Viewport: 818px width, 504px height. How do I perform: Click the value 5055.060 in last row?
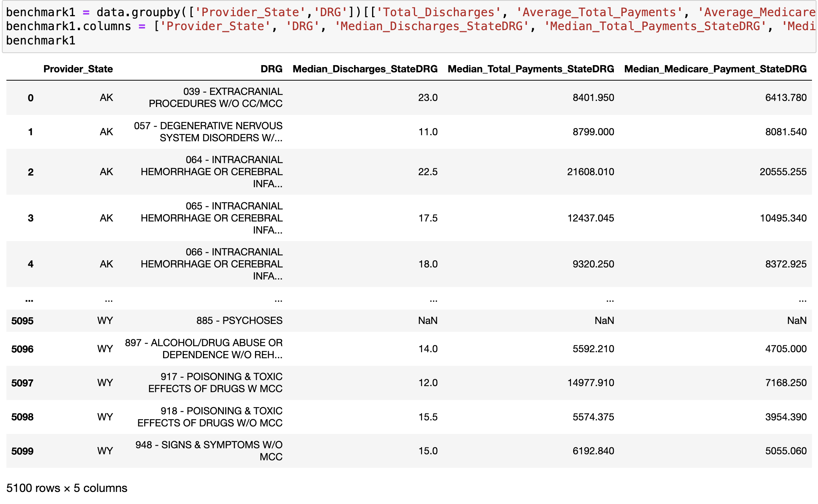785,451
